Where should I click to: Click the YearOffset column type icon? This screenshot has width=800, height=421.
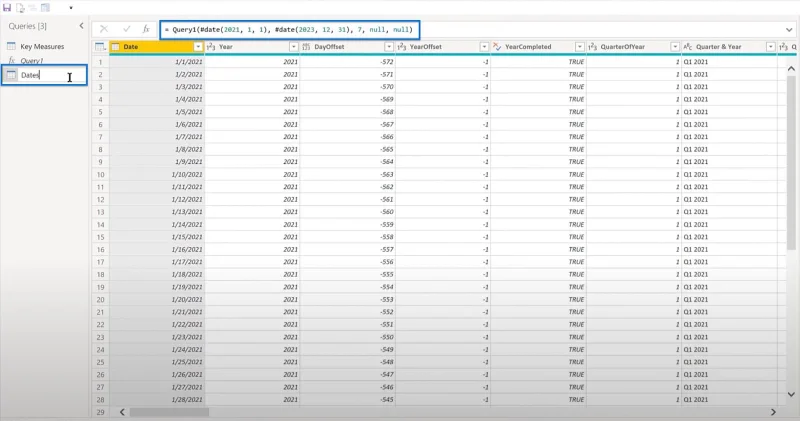(x=402, y=47)
